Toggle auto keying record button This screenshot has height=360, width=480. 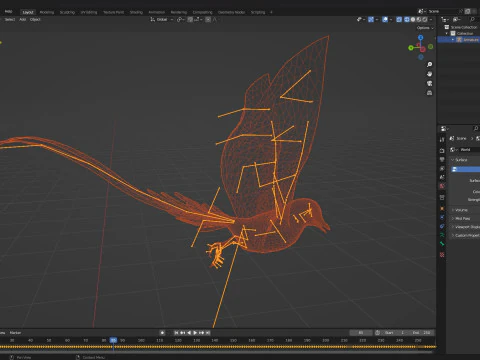pos(162,333)
